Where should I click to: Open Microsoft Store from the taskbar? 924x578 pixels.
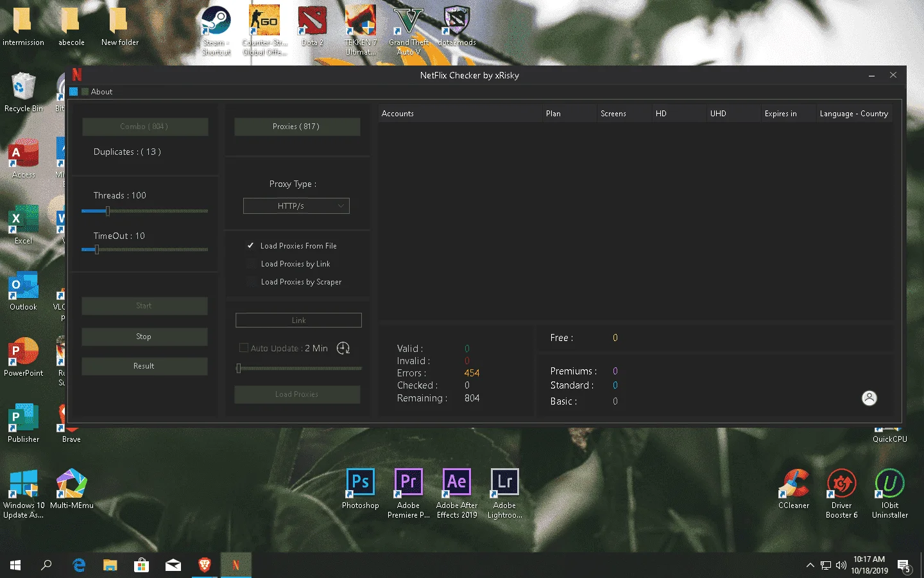tap(142, 565)
